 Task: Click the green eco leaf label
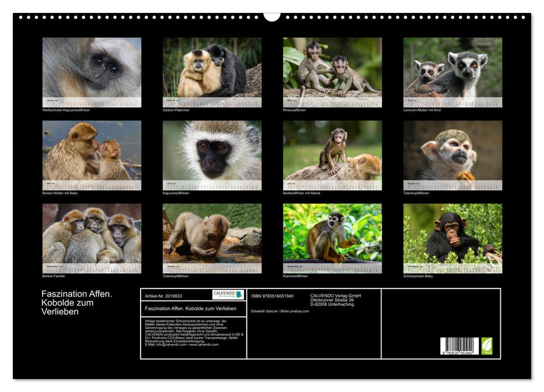487,346
